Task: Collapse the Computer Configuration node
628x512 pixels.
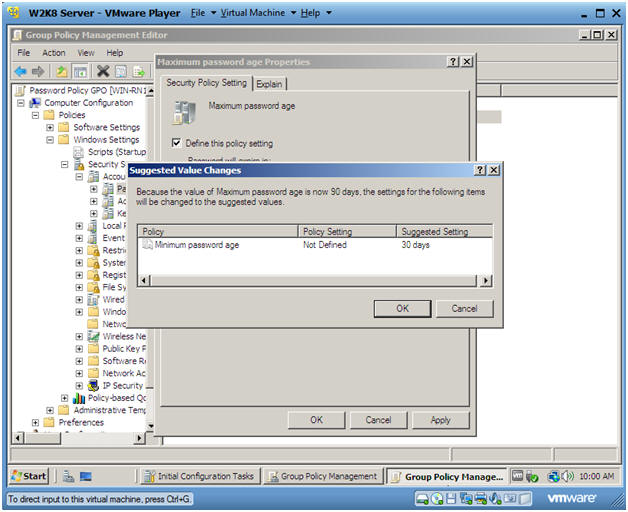Action: 20,103
